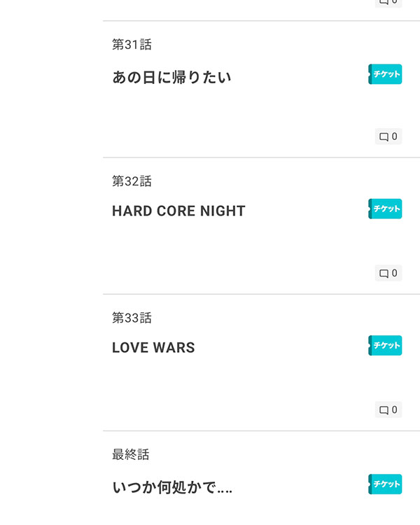Viewport: 420px width, 525px height.
Task: Open the LOVE WARS episode
Action: click(153, 347)
